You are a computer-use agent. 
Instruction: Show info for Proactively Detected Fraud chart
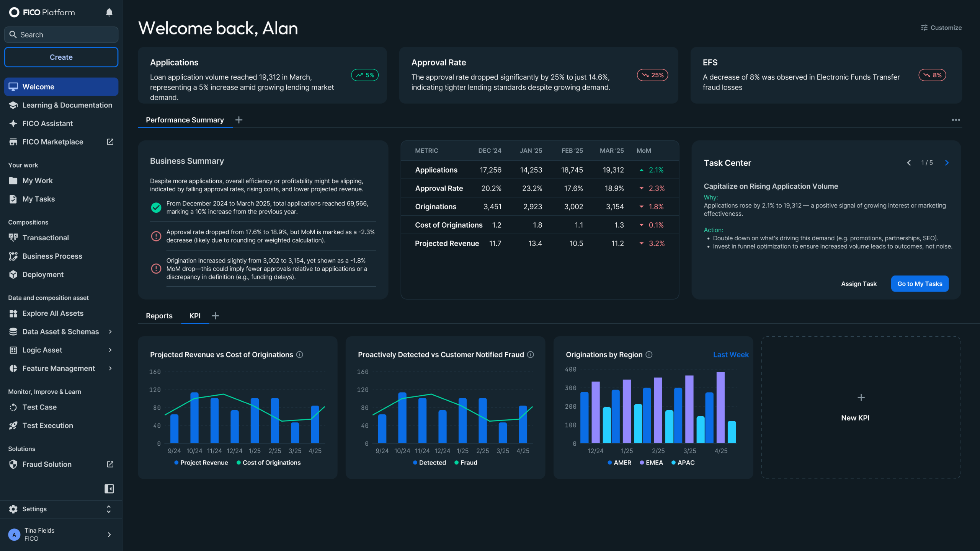click(531, 355)
